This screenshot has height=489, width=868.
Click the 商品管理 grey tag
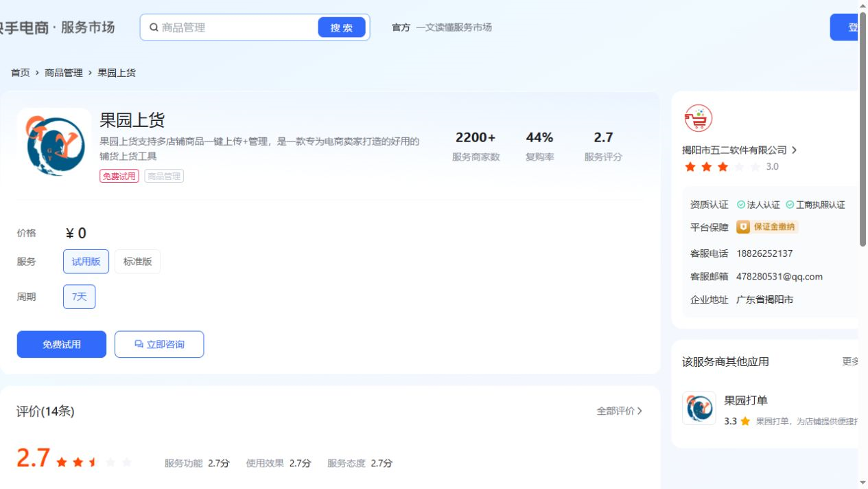[164, 176]
